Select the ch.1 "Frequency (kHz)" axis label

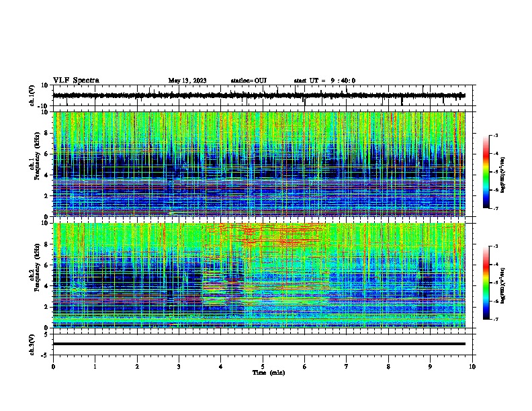[37, 156]
